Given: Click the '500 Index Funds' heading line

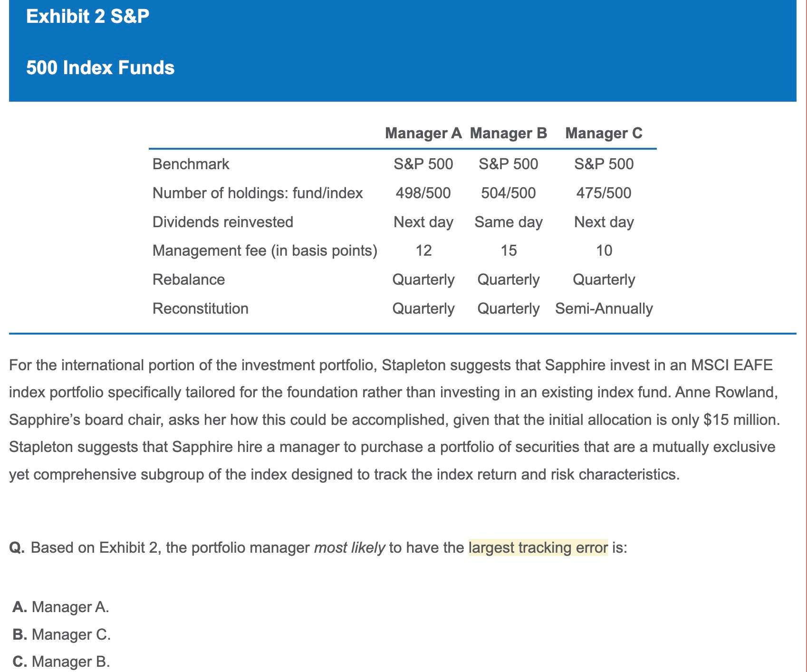Looking at the screenshot, I should click(100, 67).
